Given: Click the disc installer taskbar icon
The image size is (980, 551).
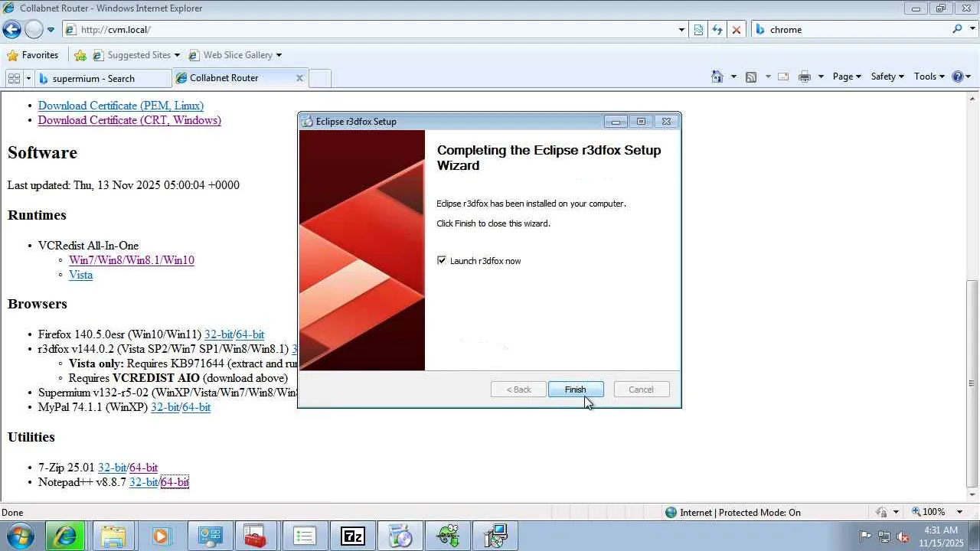Looking at the screenshot, I should click(x=400, y=536).
